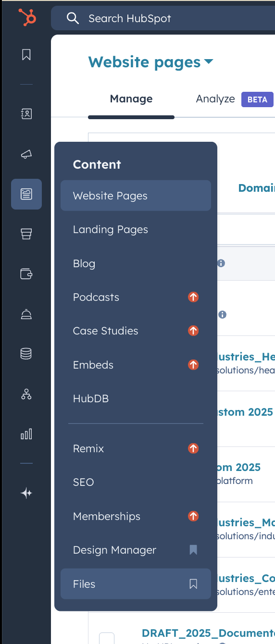This screenshot has width=275, height=644.
Task: Open the Marketing megaphone sidebar icon
Action: 26,154
